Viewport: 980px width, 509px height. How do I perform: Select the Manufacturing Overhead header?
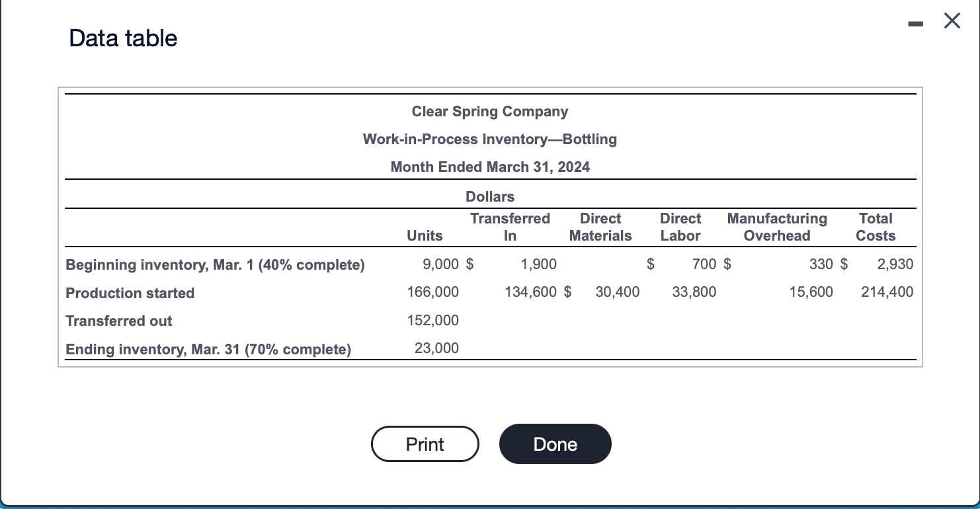[776, 227]
